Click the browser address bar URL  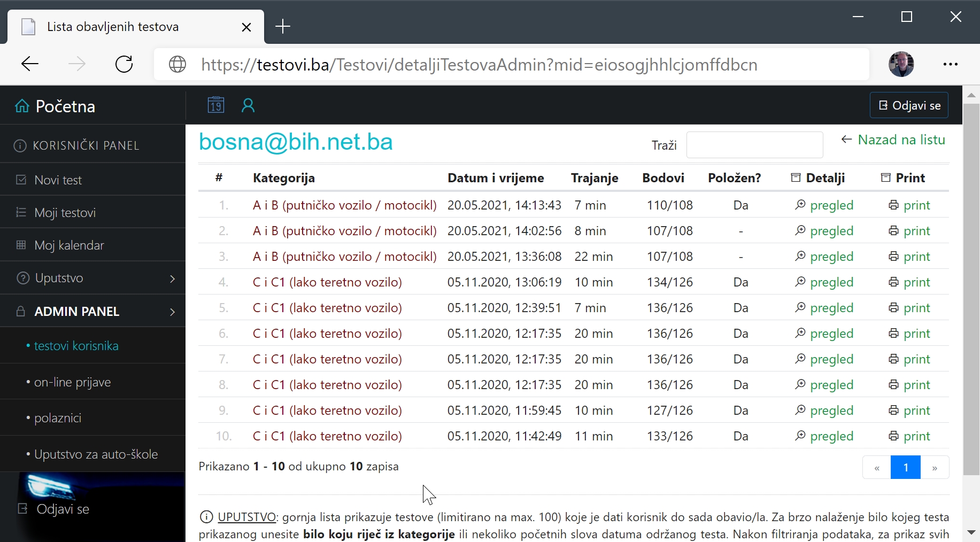[x=479, y=65]
